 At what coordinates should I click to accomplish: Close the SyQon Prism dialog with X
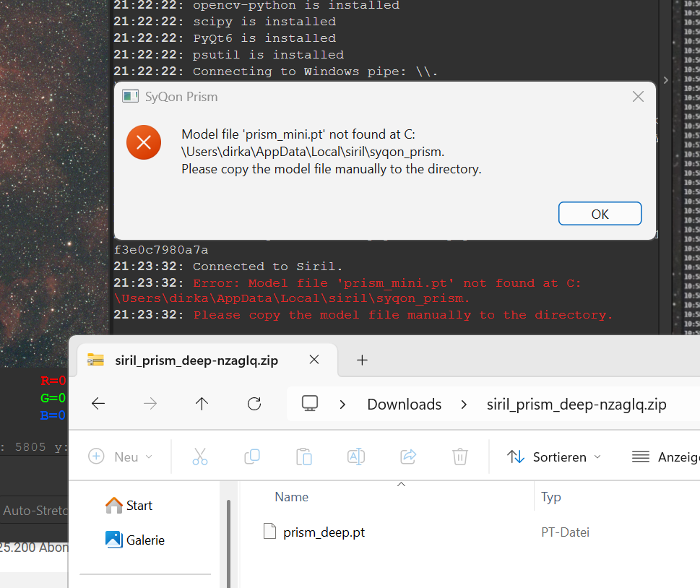(x=638, y=97)
